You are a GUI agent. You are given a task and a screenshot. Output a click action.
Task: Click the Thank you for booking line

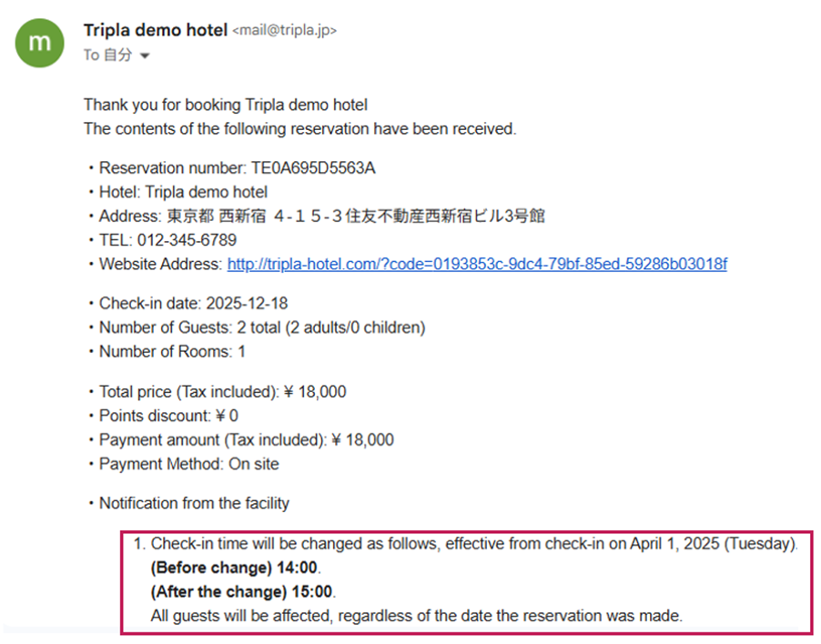(x=226, y=105)
